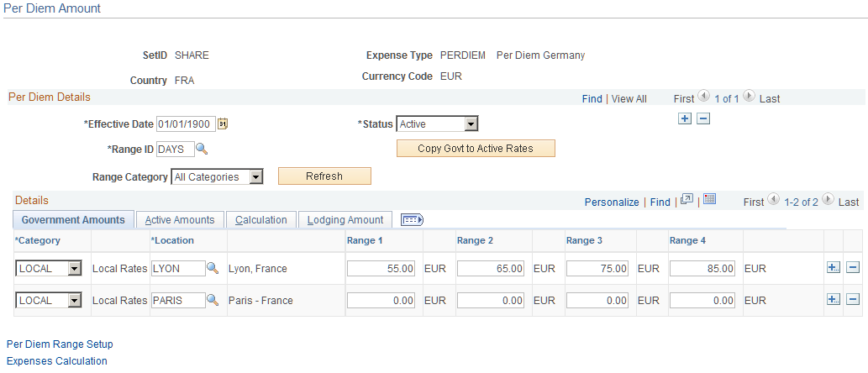Open Details grid in new window
This screenshot has height=373, width=868.
pyautogui.click(x=687, y=200)
